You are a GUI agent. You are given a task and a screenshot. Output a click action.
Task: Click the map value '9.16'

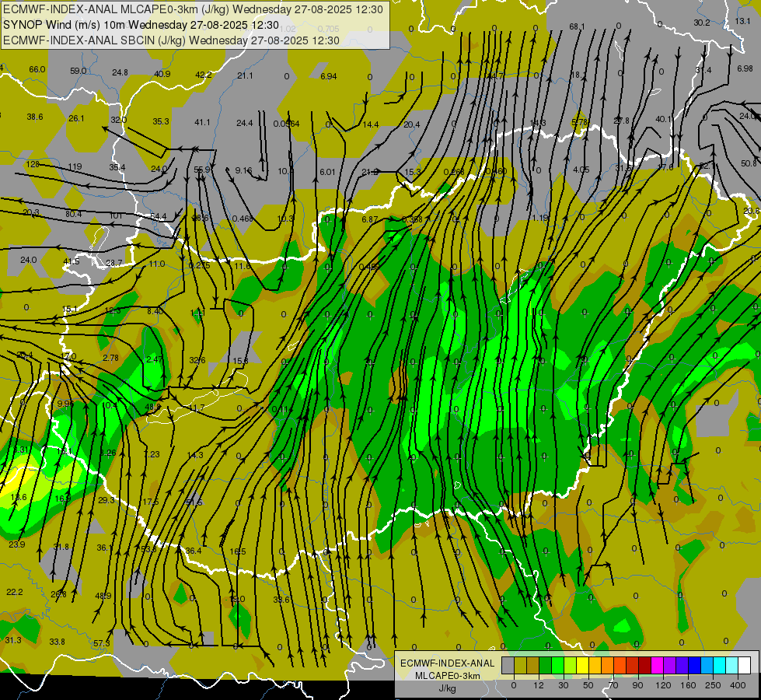pos(243,170)
